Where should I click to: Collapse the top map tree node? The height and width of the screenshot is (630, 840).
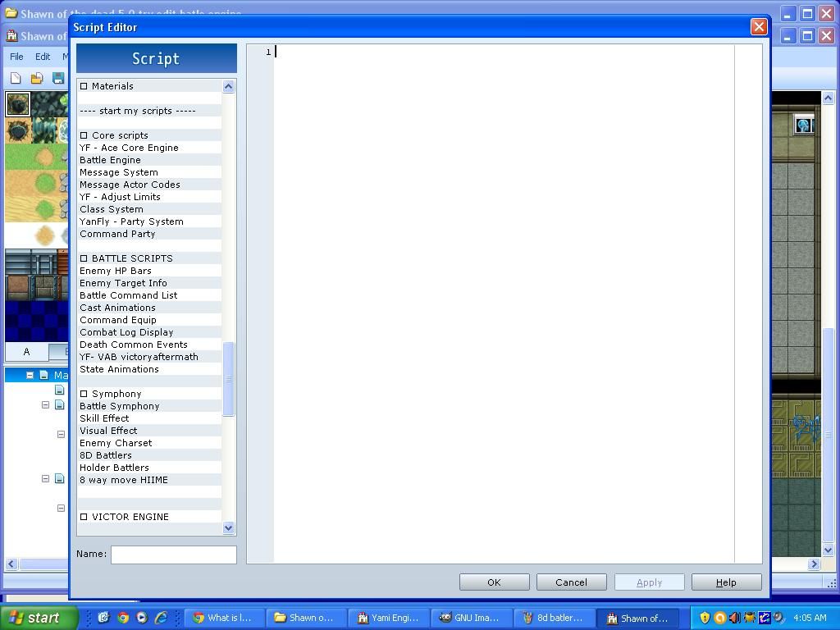(30, 376)
